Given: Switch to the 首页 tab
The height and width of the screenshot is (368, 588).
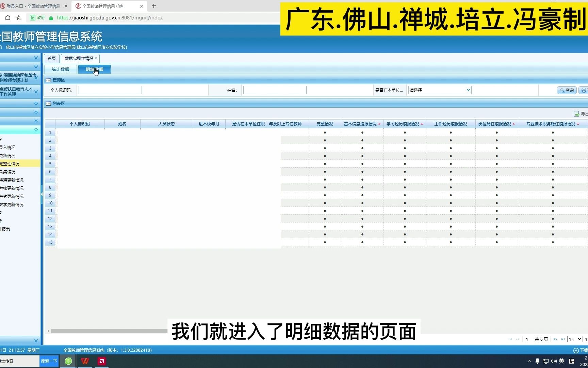Looking at the screenshot, I should click(x=52, y=58).
